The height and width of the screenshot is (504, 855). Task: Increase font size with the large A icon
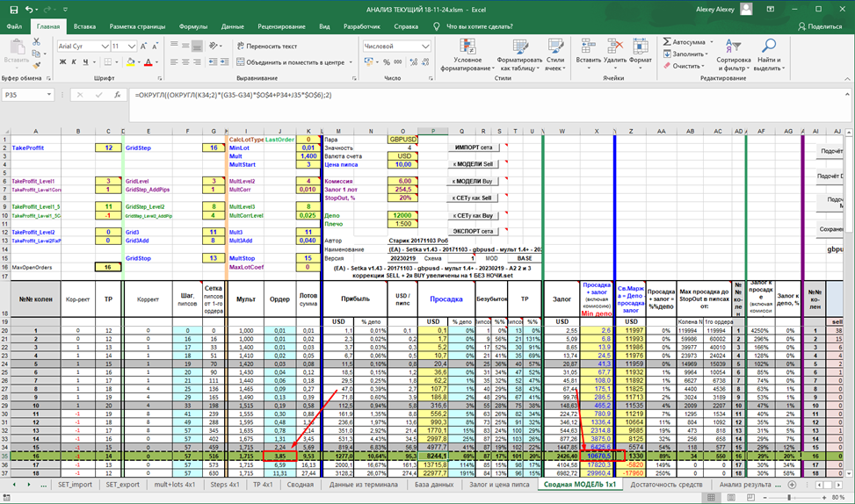143,47
